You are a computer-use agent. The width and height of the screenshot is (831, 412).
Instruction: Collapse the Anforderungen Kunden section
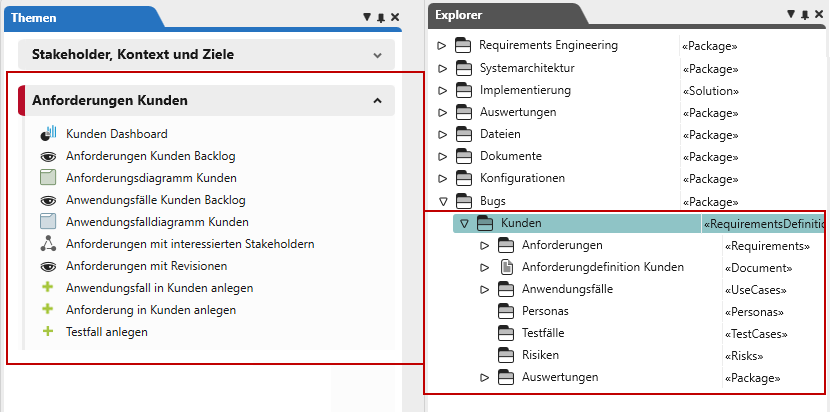pos(377,101)
